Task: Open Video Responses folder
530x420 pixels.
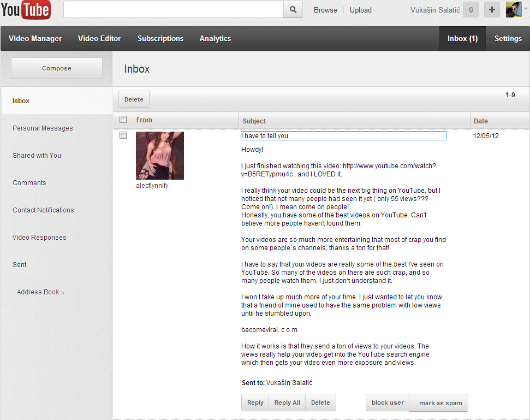Action: click(x=39, y=238)
